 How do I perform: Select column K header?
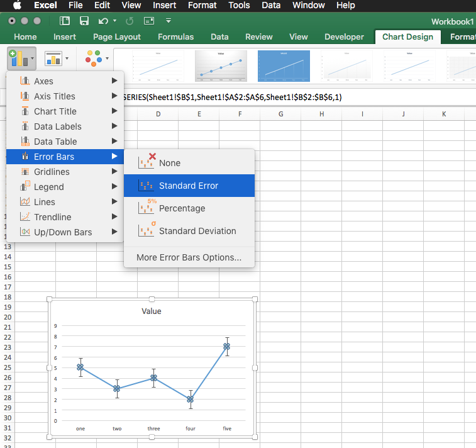point(444,114)
